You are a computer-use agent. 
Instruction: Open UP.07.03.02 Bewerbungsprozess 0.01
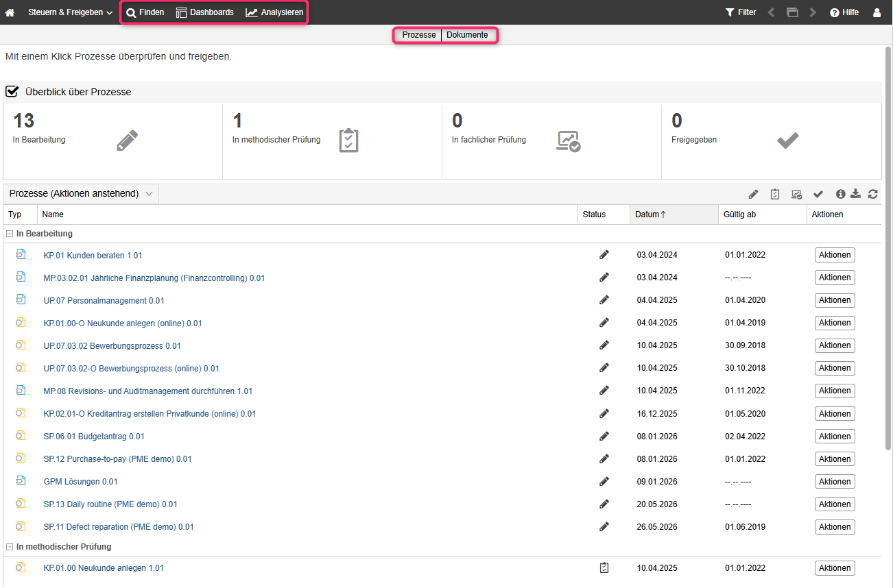[x=112, y=346]
